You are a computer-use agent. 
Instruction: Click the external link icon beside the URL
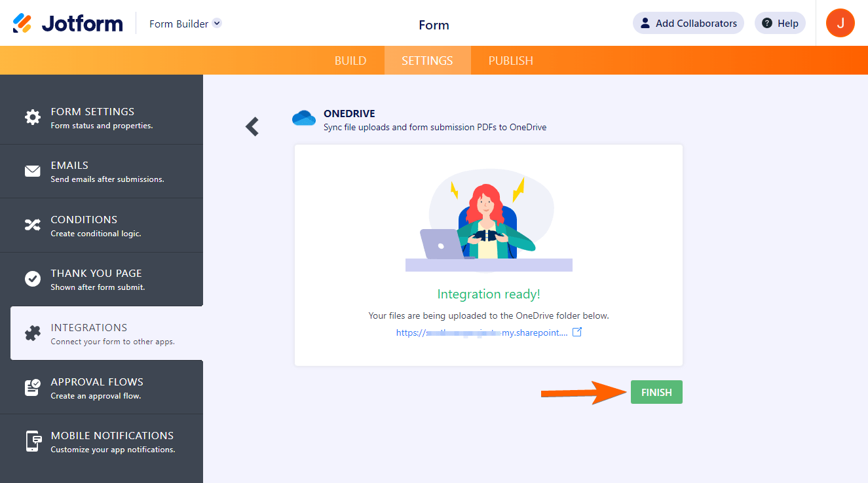pyautogui.click(x=577, y=332)
